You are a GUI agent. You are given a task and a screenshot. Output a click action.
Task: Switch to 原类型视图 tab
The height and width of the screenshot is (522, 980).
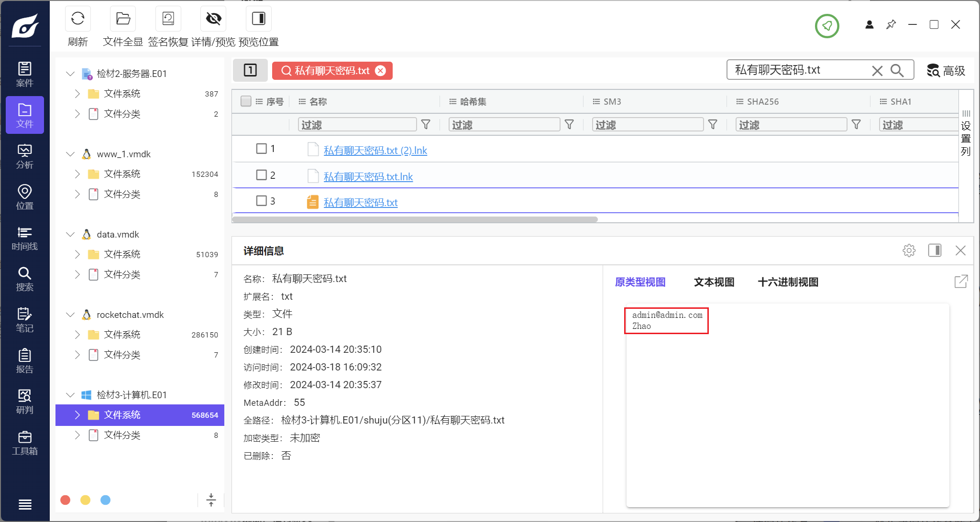(x=640, y=282)
